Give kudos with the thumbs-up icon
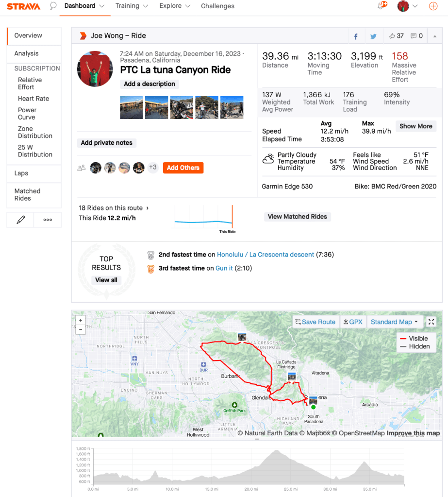The image size is (448, 497). [392, 36]
